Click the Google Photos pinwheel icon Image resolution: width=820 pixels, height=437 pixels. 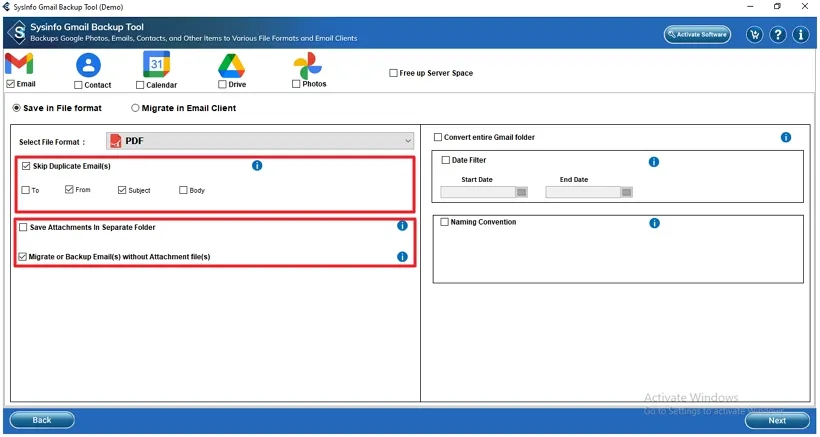click(x=308, y=65)
